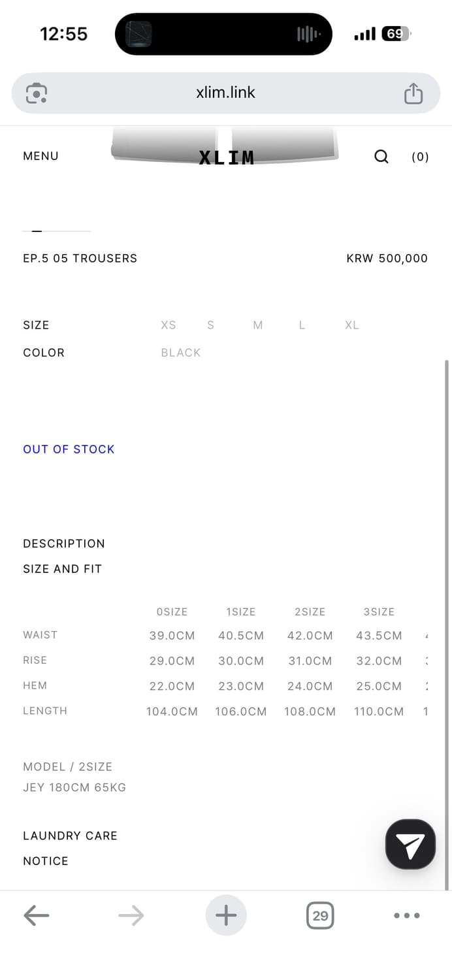This screenshot has height=980, width=452.
Task: Open the site MENU
Action: pos(40,156)
